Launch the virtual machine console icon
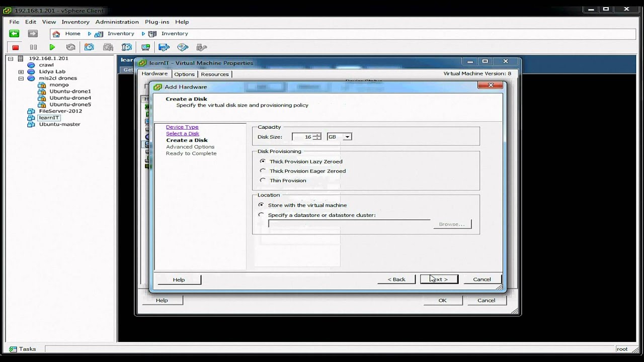 coord(145,47)
